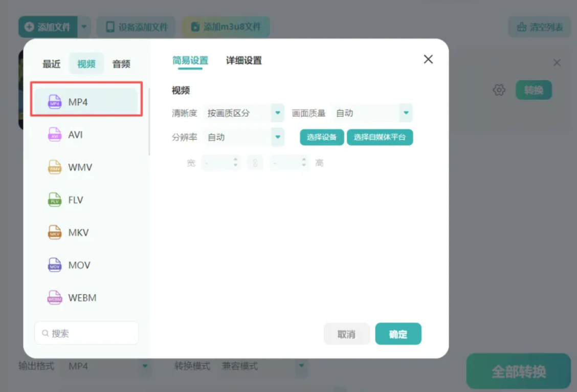577x392 pixels.
Task: Open the 转换模式 兼容模式 dropdown
Action: [x=263, y=366]
